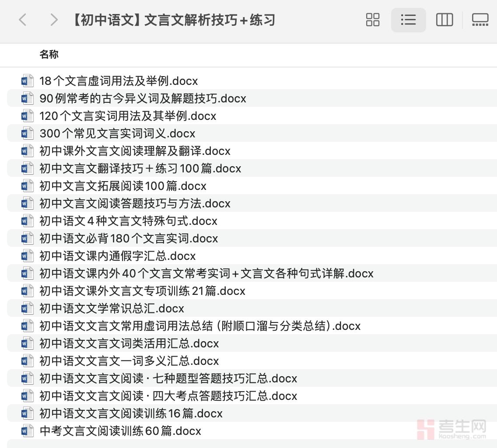Viewport: 497px width, 448px height.
Task: Select 90例常考的古今异义词及解题技巧.docx file
Action: pyautogui.click(x=143, y=98)
